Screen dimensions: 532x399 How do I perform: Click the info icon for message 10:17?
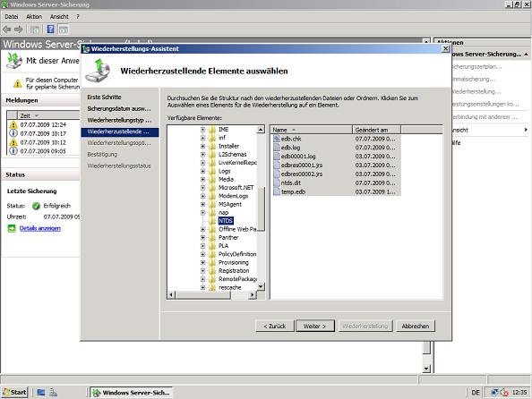[13, 133]
